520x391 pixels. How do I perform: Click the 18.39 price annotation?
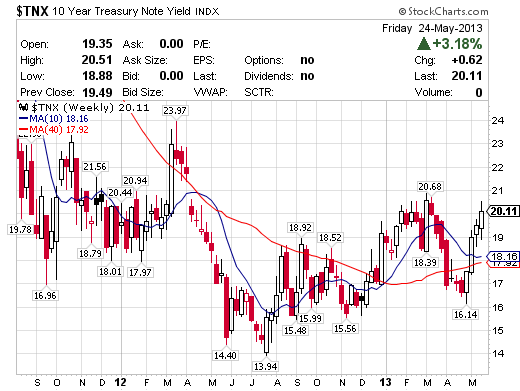[x=425, y=262]
